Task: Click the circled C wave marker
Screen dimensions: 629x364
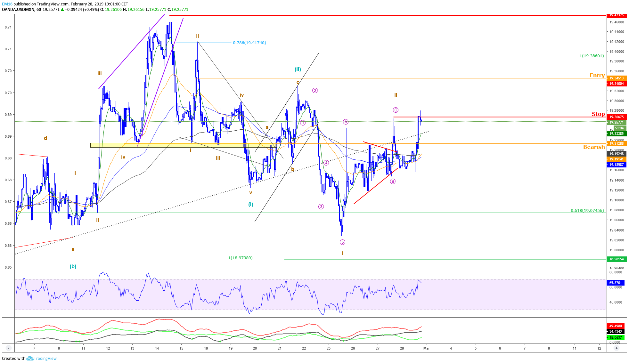Action: (396, 110)
